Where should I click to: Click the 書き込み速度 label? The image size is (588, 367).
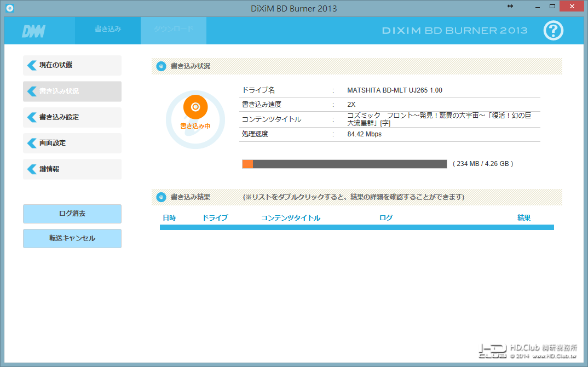coord(261,105)
